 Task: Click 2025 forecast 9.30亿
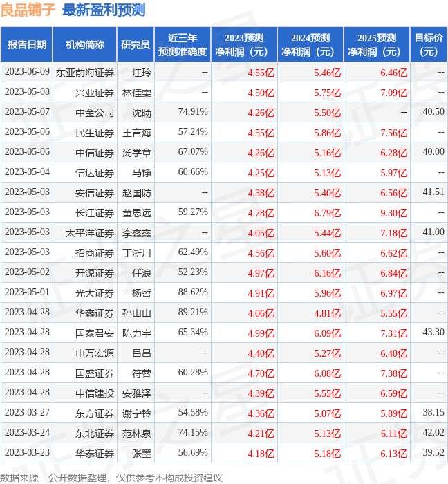[393, 213]
